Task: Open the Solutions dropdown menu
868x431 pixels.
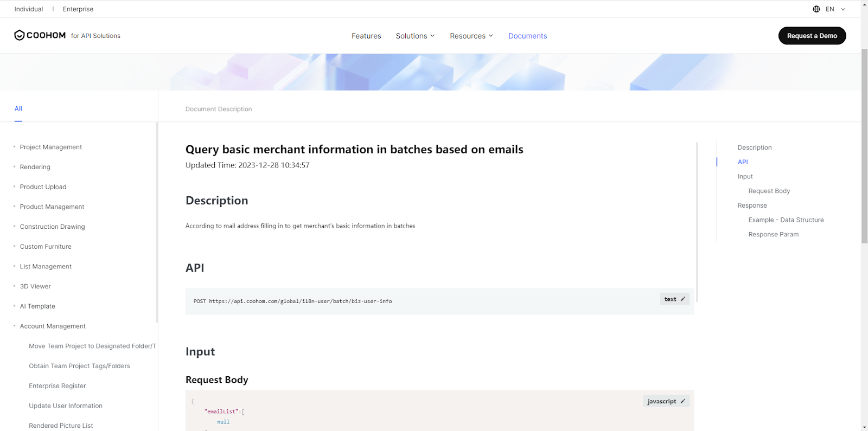Action: 415,36
